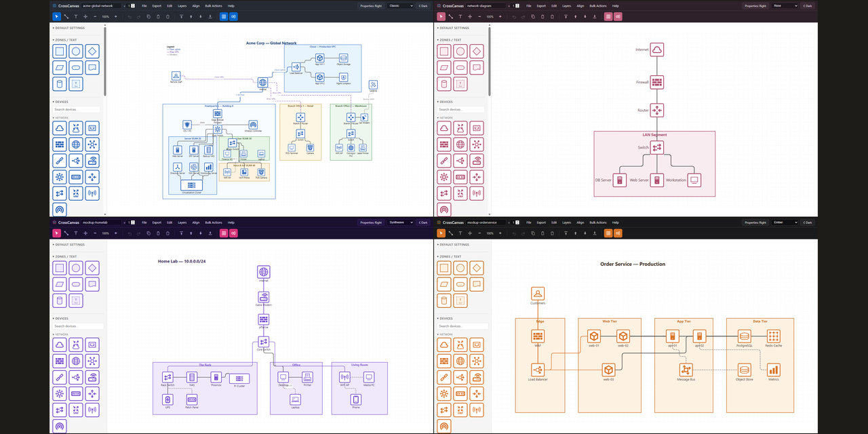
Task: Select the Customers node in mockup-orderservice canvas
Action: click(x=538, y=294)
